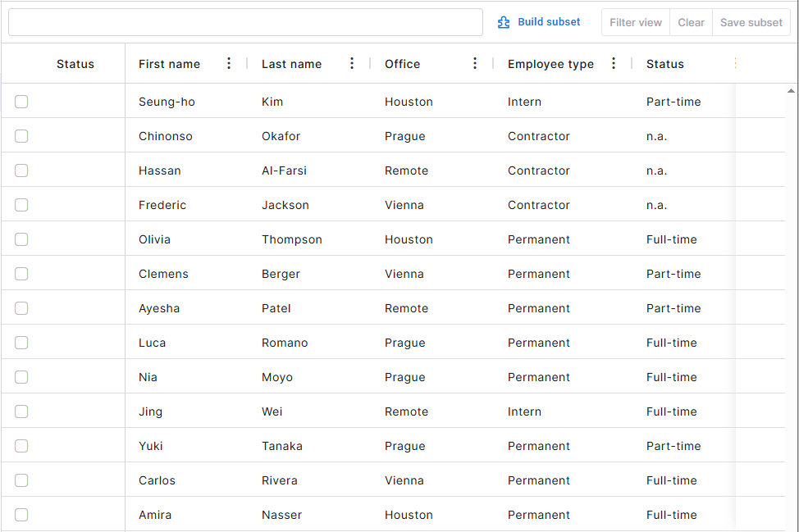
Task: Focus the subset filter input field
Action: (x=245, y=22)
